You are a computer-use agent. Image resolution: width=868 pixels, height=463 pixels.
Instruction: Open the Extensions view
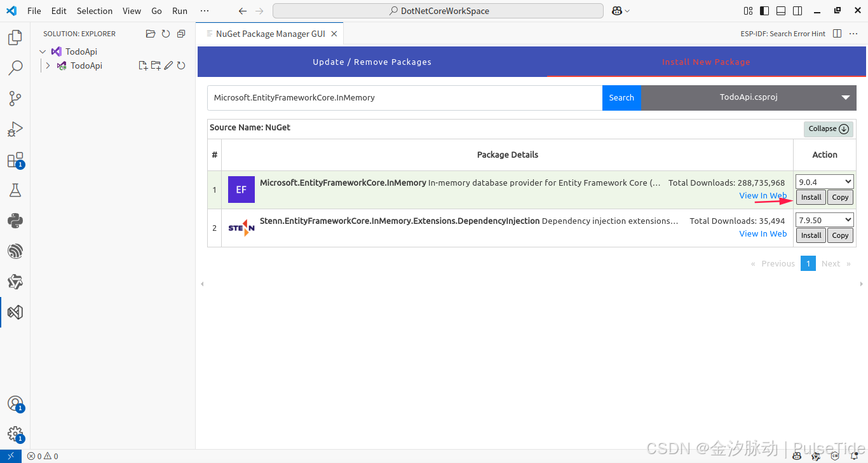point(15,160)
